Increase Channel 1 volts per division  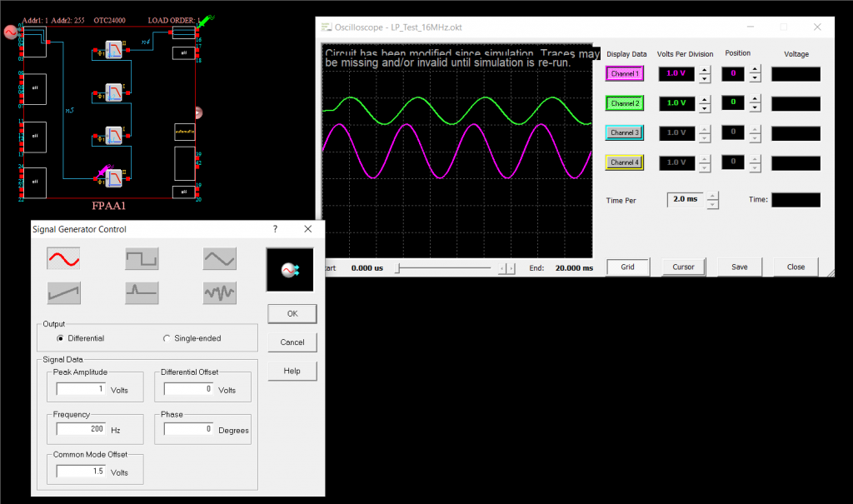coord(705,69)
